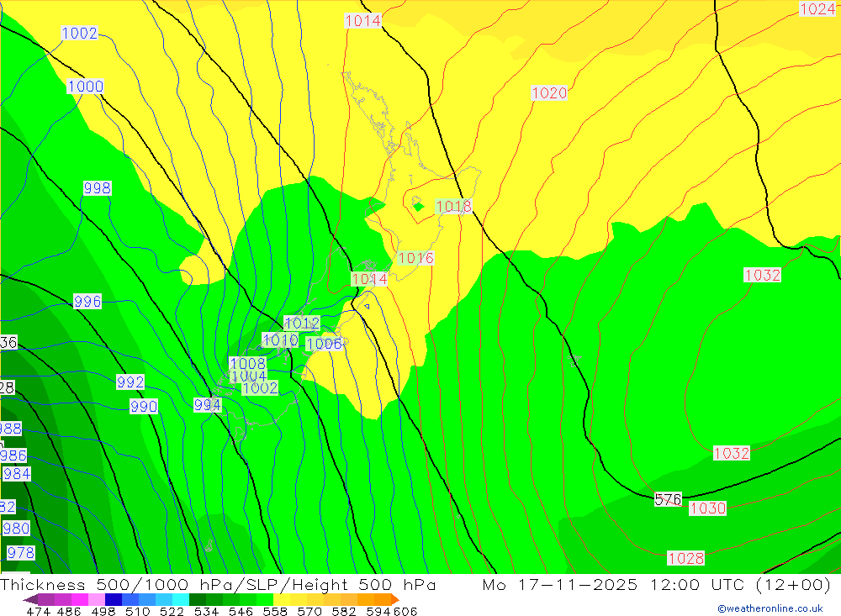
Task: Click the red 1028 isobar label
Action: point(686,559)
